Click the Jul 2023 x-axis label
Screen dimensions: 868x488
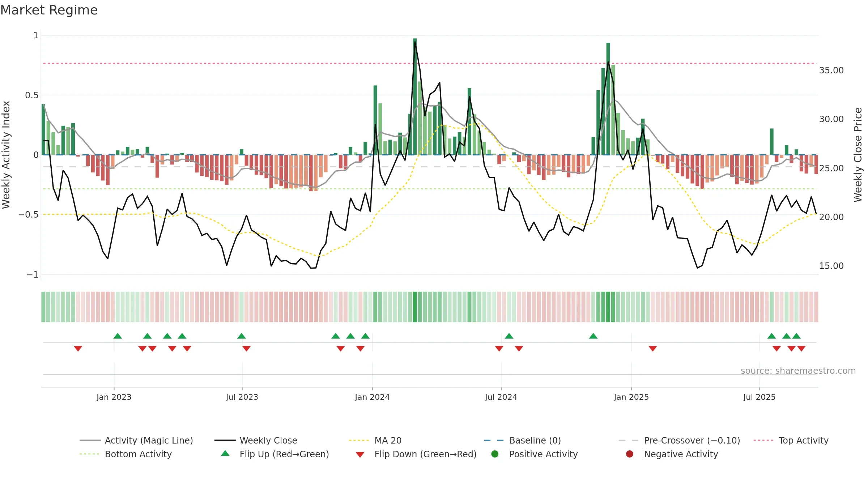242,397
